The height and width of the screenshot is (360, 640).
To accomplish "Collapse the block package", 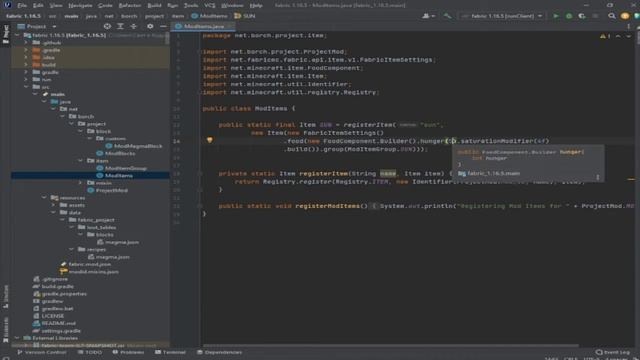I will [x=80, y=131].
